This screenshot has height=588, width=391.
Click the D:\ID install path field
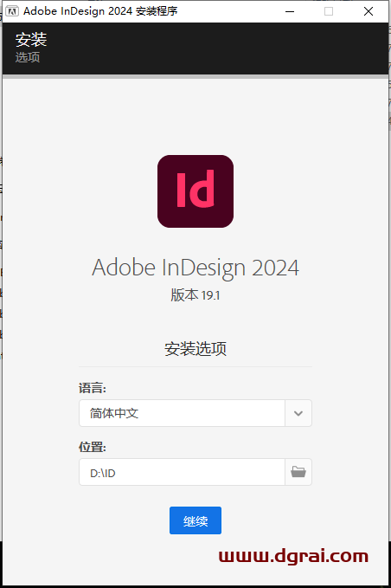pyautogui.click(x=182, y=472)
